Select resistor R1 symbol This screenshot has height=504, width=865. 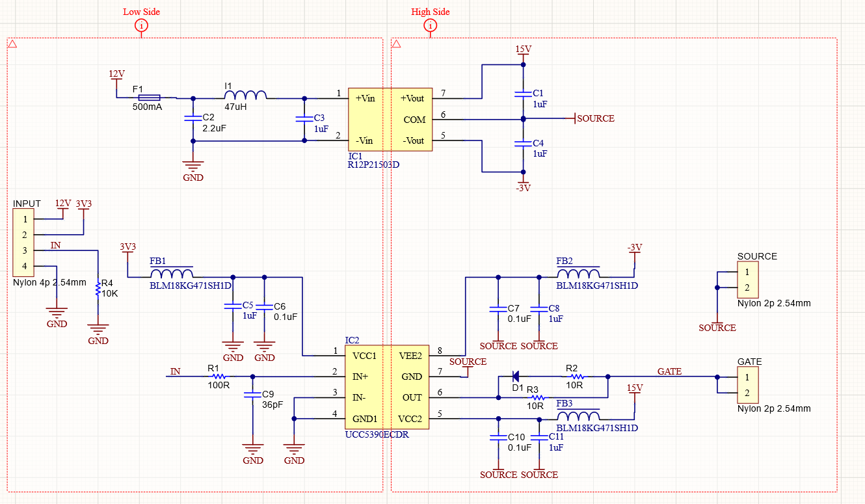point(219,377)
